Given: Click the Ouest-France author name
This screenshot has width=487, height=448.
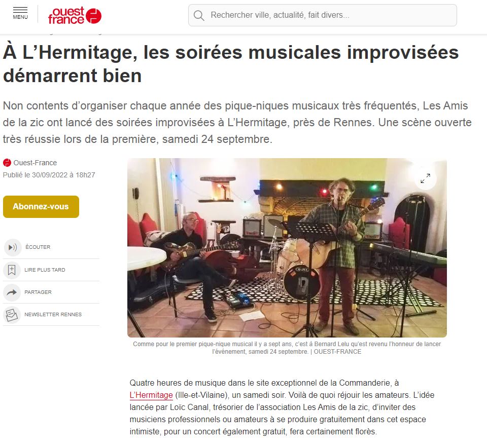Looking at the screenshot, I should pos(35,163).
